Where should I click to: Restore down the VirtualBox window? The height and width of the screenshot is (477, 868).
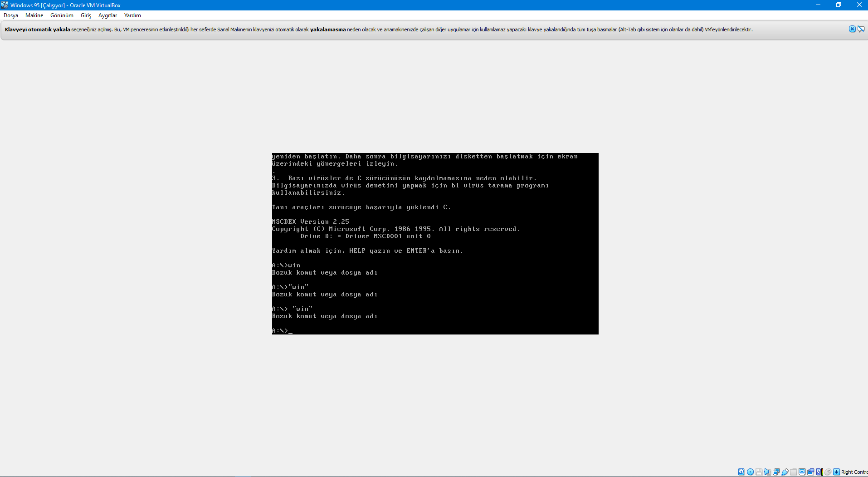pos(839,5)
